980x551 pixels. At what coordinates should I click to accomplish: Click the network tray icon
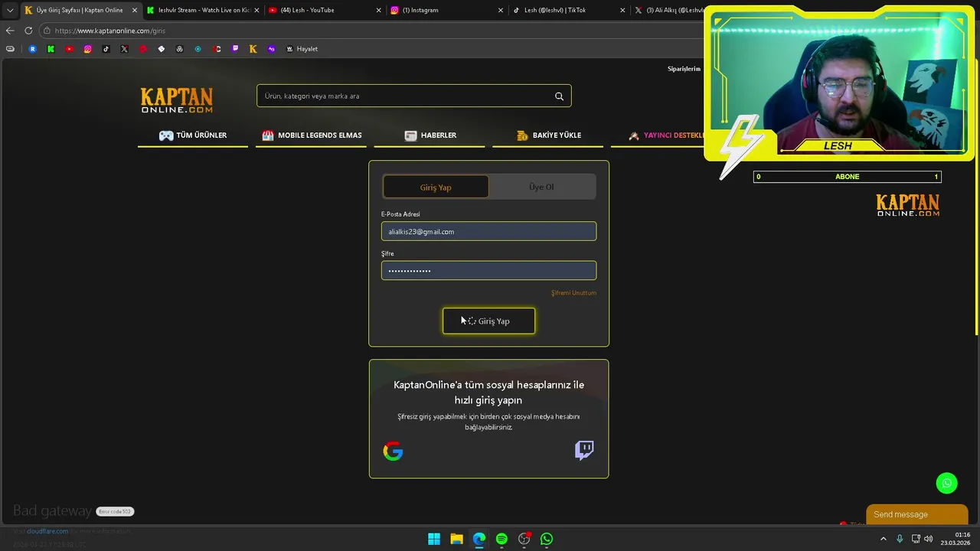point(916,539)
